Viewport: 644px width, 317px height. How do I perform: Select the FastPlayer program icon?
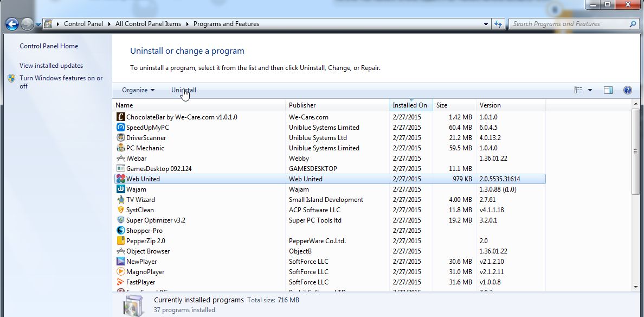(121, 282)
